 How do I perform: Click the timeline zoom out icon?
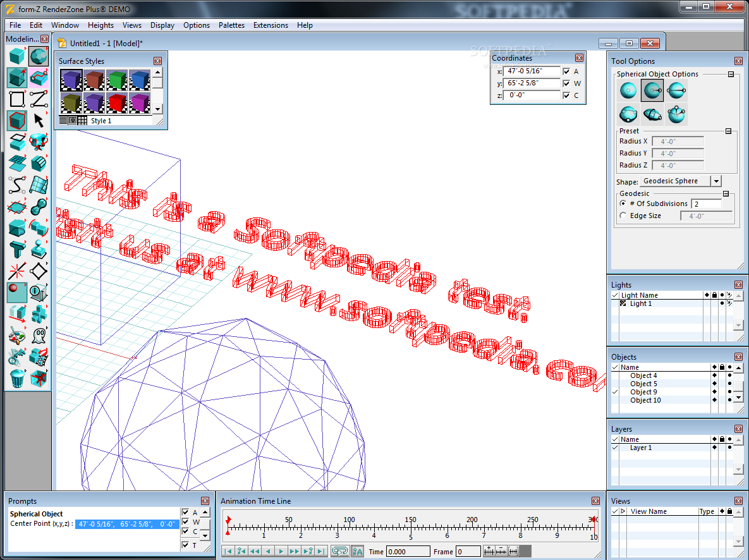[501, 551]
